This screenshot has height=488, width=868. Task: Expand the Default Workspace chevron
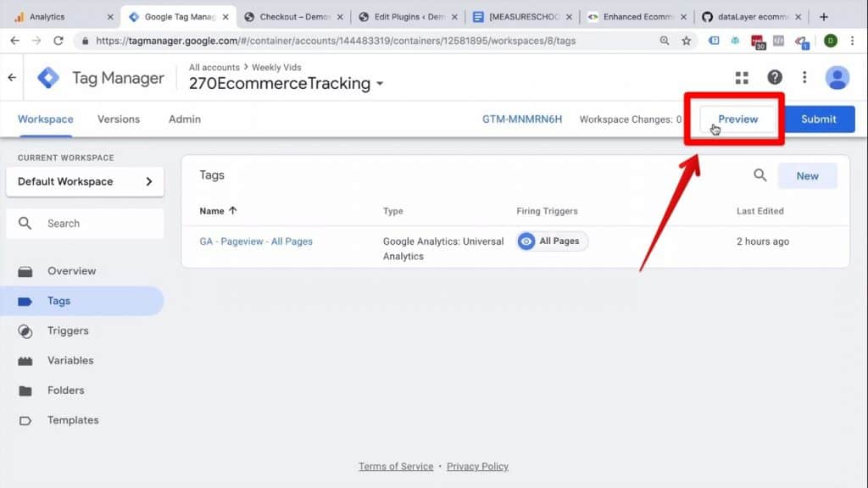coord(149,181)
